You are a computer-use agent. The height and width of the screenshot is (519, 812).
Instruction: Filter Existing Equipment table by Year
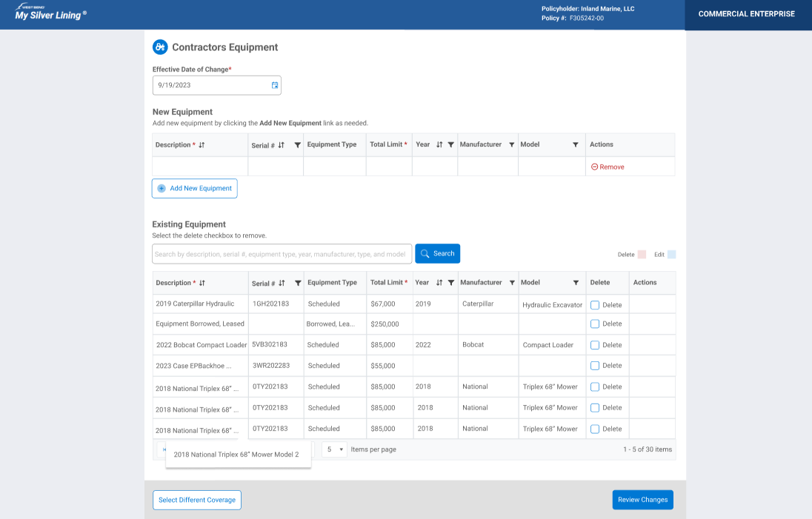(451, 283)
